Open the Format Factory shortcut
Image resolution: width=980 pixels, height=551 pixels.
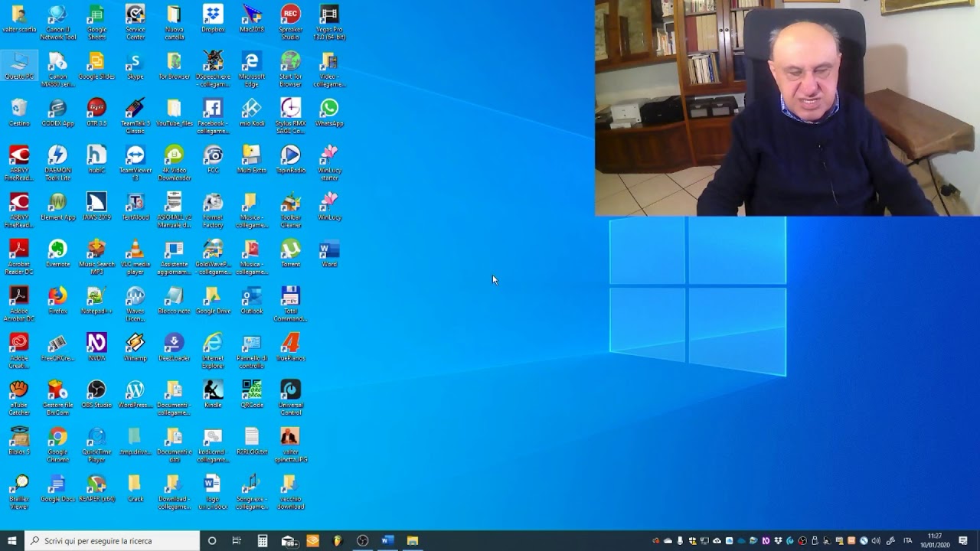tap(213, 210)
